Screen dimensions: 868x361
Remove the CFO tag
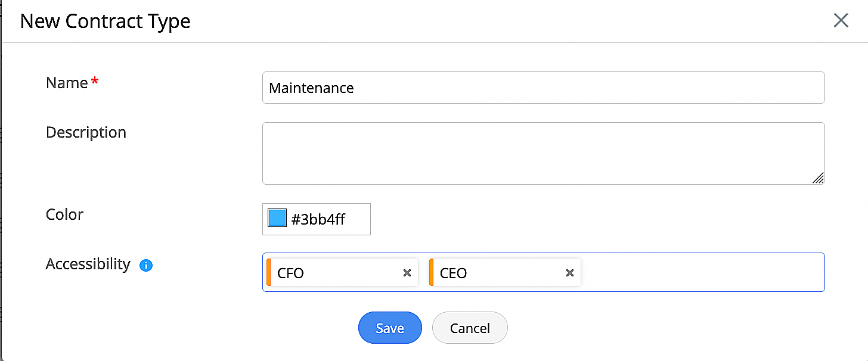pos(407,273)
